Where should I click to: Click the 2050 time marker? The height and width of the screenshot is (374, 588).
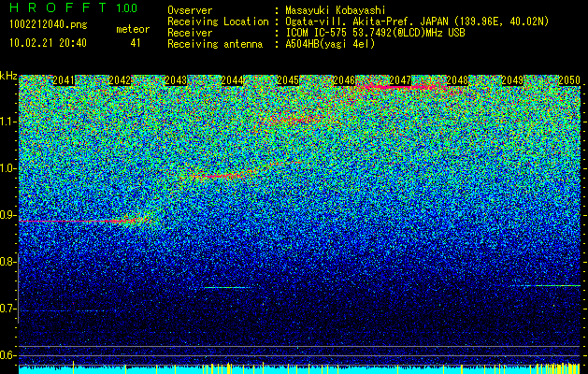[569, 80]
